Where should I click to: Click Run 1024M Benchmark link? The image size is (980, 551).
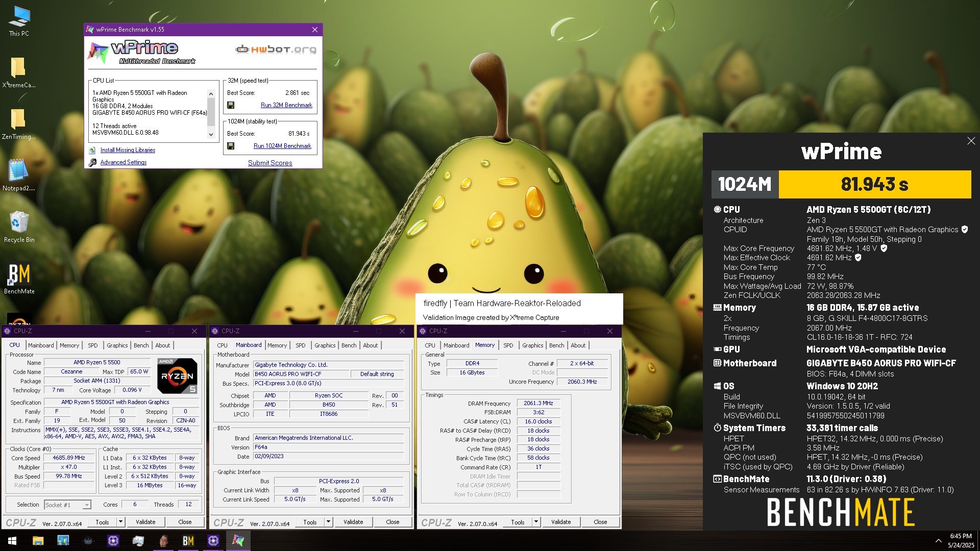(282, 146)
